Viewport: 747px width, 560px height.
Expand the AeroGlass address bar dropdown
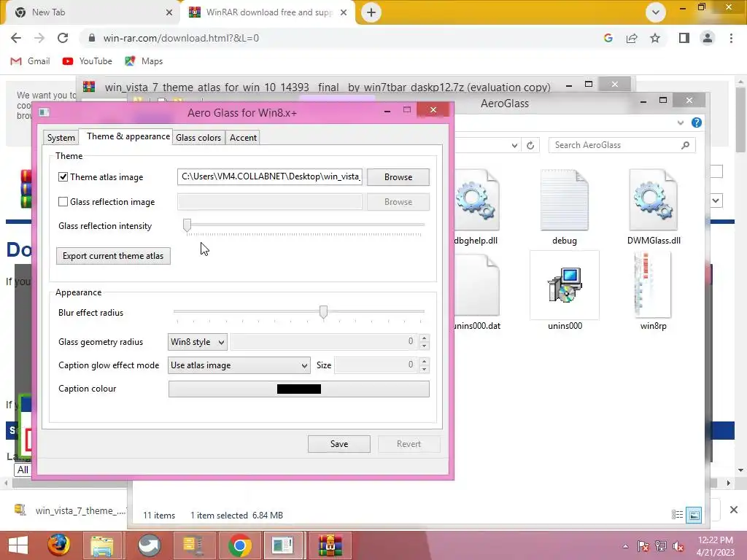coord(514,145)
